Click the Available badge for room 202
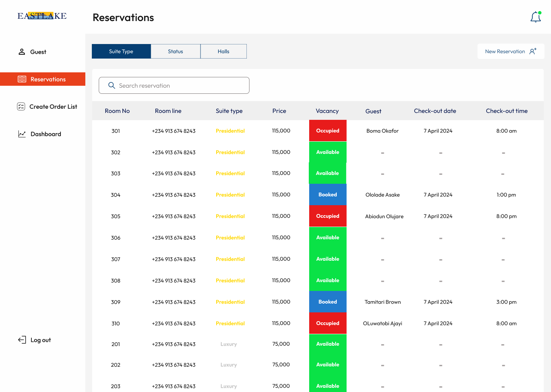The width and height of the screenshot is (551, 392). point(328,364)
